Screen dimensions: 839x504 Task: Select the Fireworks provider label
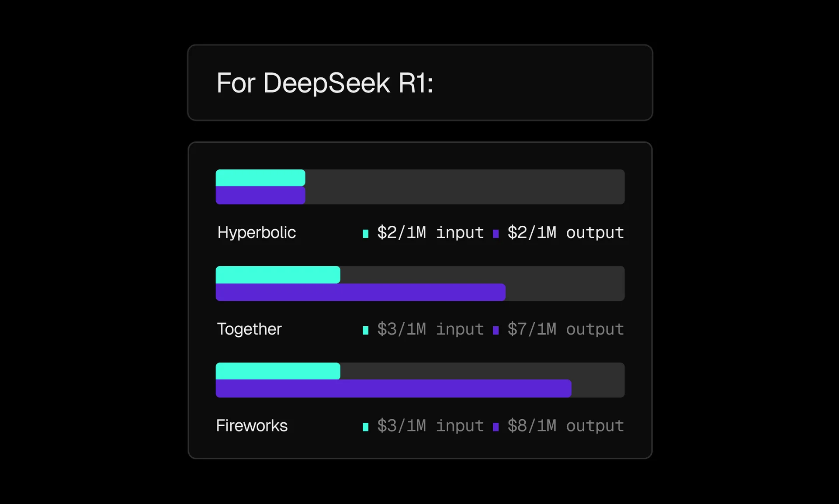pos(252,425)
